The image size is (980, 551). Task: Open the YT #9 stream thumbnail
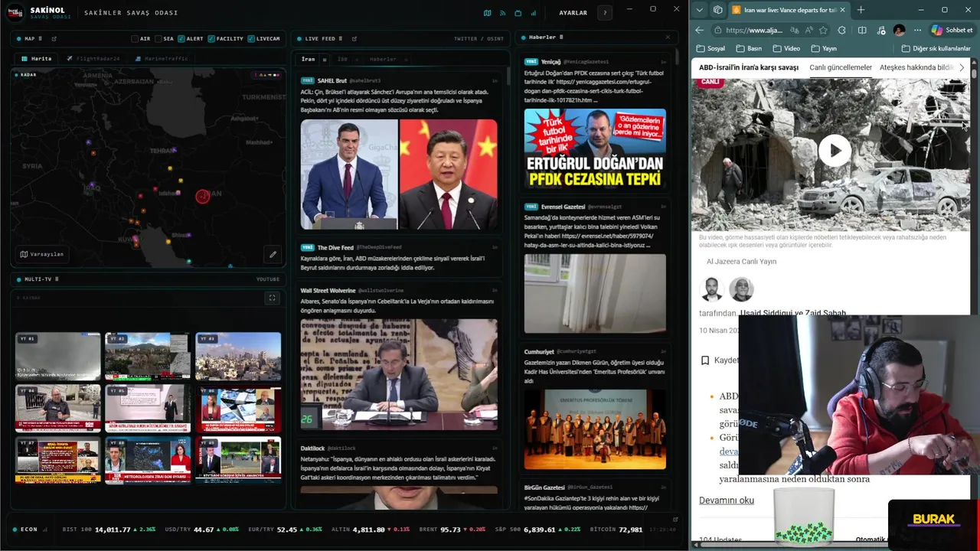[238, 460]
